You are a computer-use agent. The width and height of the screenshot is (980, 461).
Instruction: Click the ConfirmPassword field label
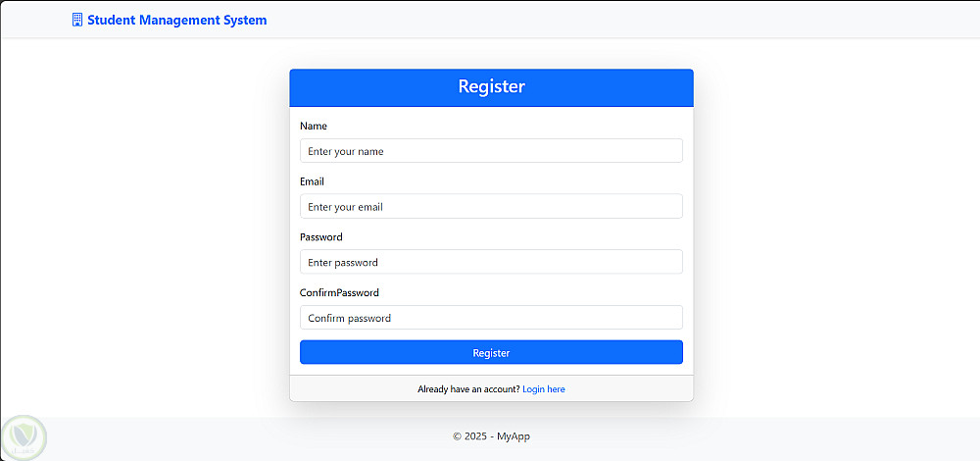tap(339, 292)
